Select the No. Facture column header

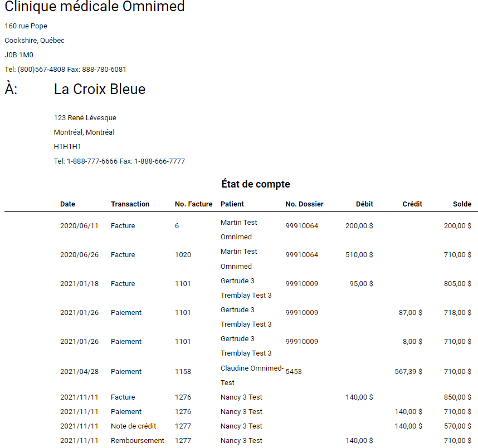pos(193,204)
